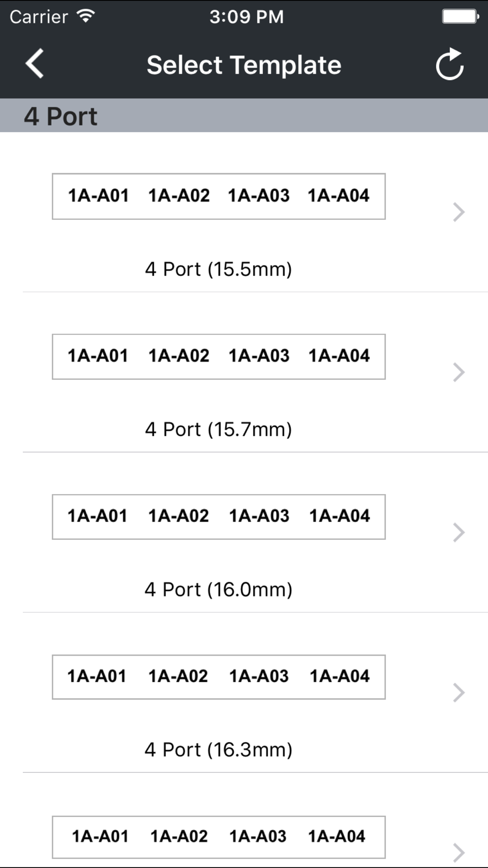Select the 4 Port (15.7mm) label preview

click(219, 356)
